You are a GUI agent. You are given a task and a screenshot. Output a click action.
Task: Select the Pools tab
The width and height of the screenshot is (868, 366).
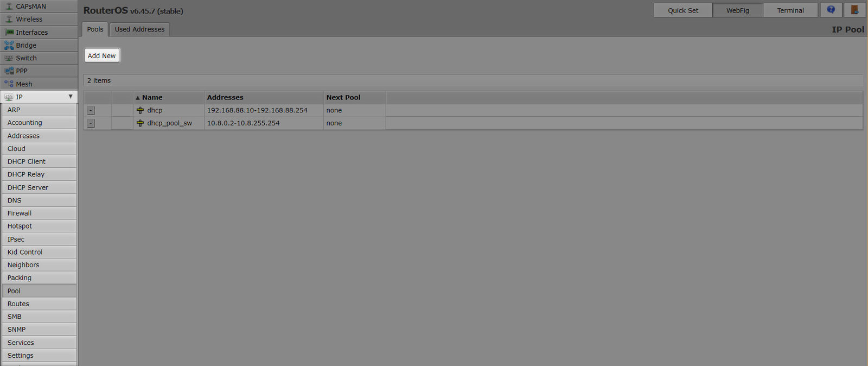95,29
